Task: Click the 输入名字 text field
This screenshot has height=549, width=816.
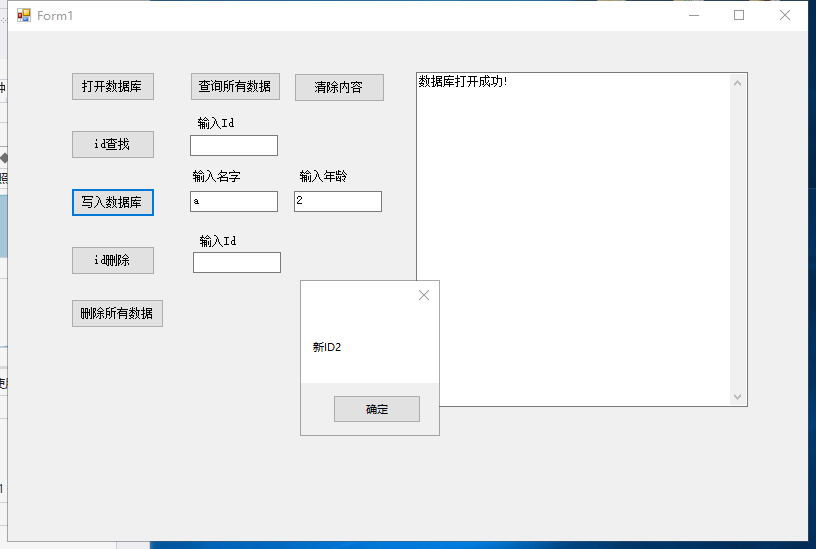Action: pos(234,202)
